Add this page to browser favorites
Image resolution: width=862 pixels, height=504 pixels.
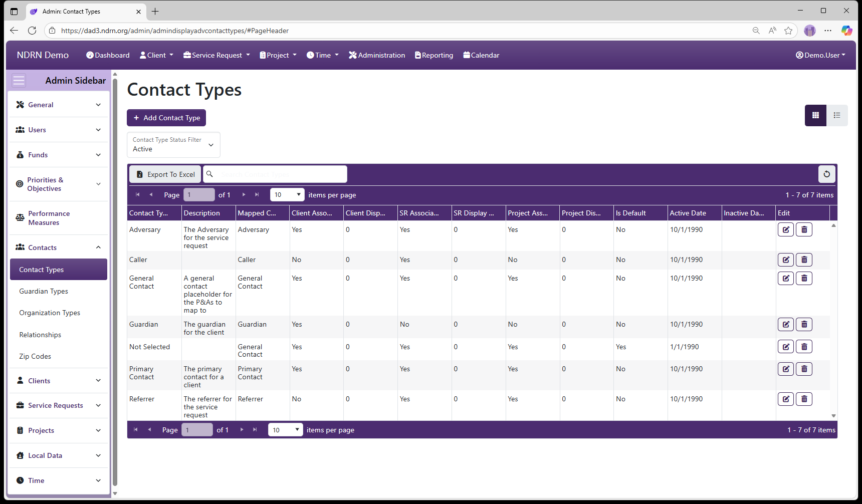(x=788, y=31)
